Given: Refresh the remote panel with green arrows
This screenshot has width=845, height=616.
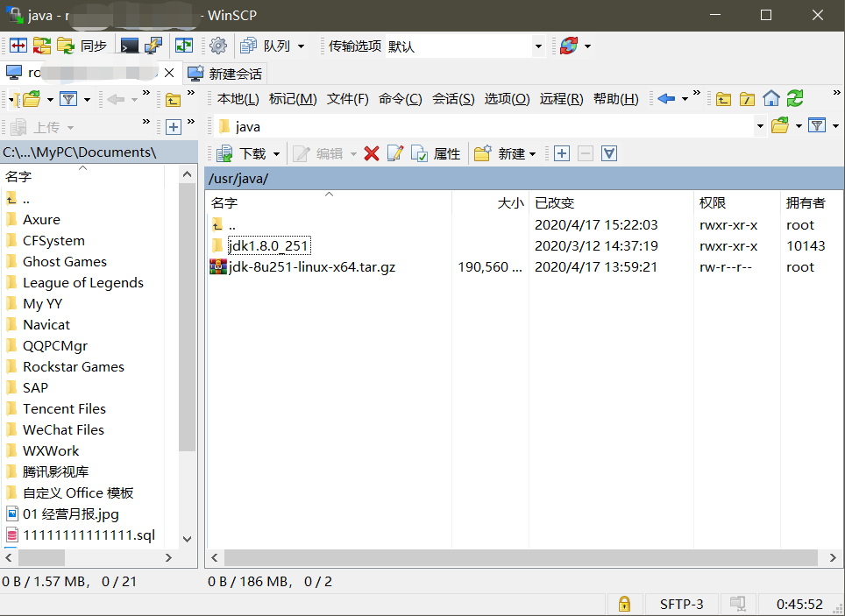Looking at the screenshot, I should coord(795,99).
